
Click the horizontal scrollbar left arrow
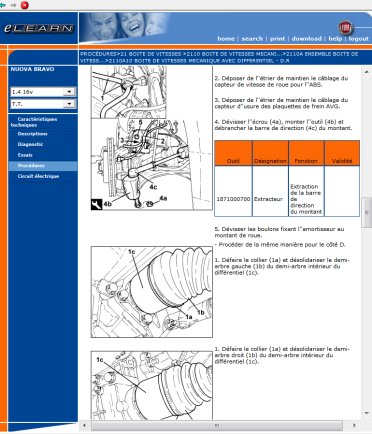point(84,425)
